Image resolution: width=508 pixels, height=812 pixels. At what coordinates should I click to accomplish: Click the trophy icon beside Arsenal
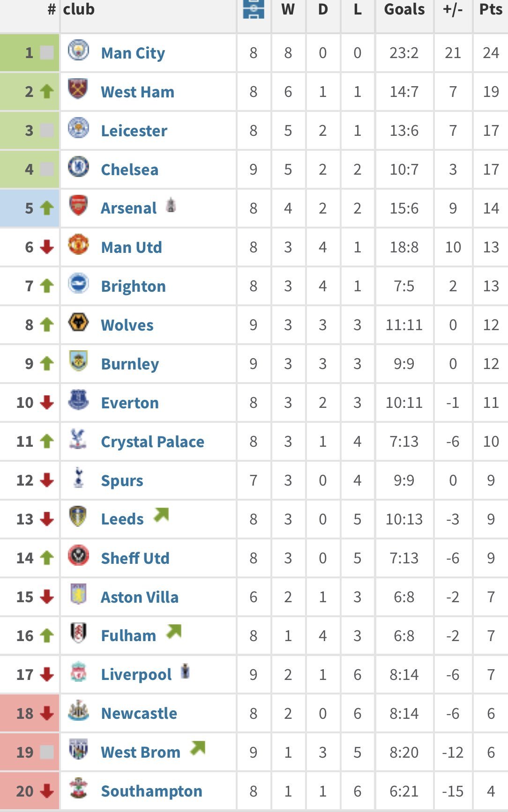tap(171, 205)
